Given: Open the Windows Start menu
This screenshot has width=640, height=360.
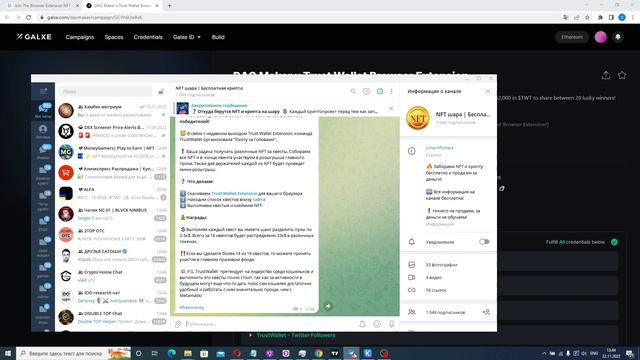Looking at the screenshot, I should point(8,353).
